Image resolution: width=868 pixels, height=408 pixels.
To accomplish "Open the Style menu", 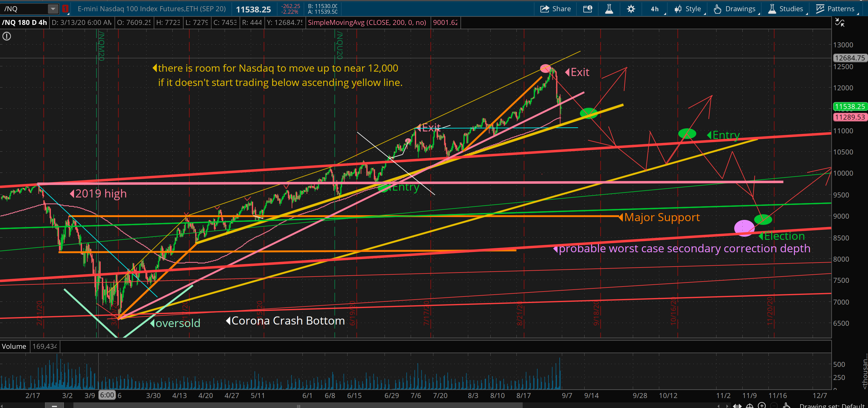I will [x=688, y=9].
